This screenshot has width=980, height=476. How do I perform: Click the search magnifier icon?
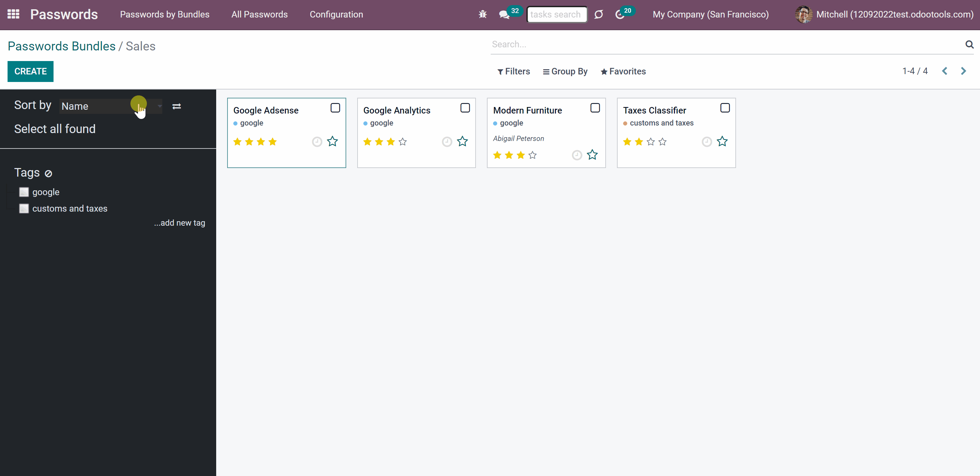coord(969,45)
